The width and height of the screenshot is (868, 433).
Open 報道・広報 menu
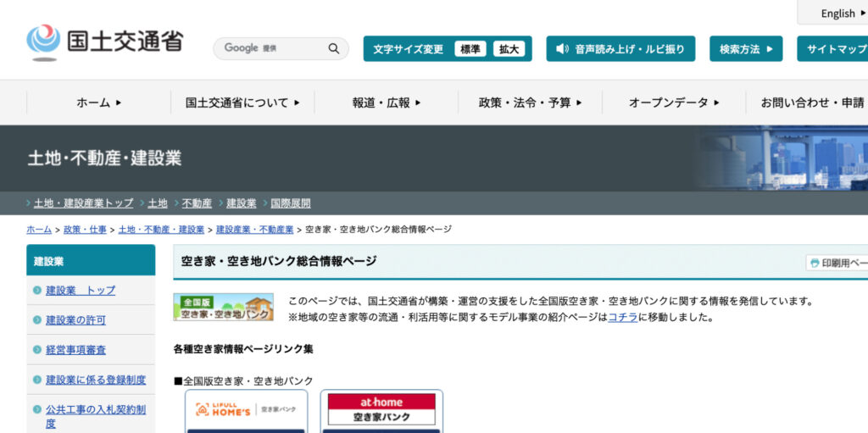click(x=387, y=103)
